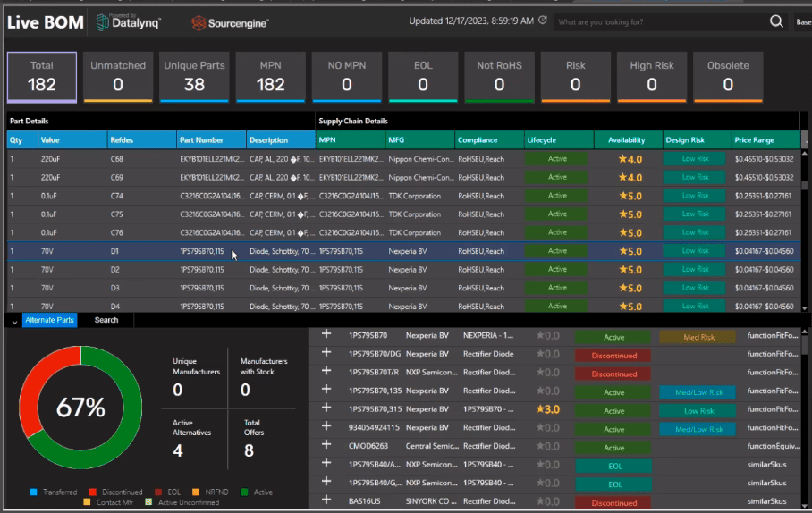Switch to the Alternate Parts tab
The image size is (812, 513).
pos(50,320)
